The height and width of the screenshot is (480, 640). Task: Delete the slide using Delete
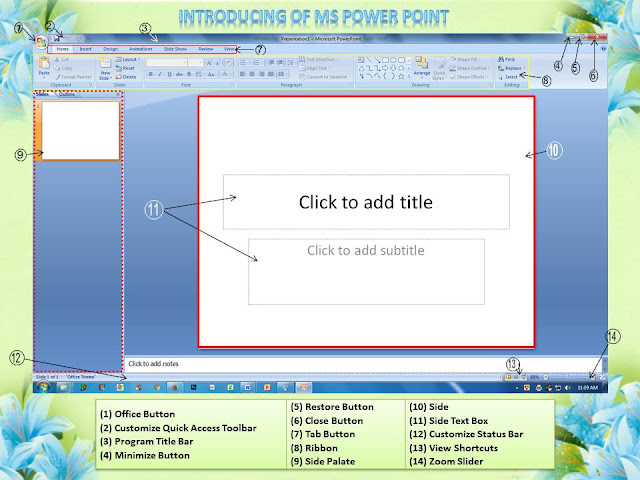point(125,77)
